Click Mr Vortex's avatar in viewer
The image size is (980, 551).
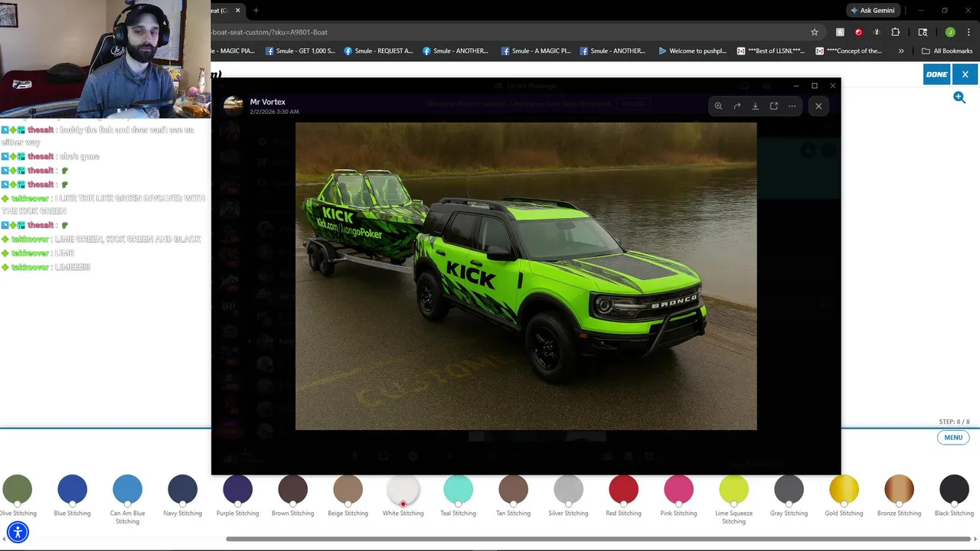pyautogui.click(x=234, y=106)
